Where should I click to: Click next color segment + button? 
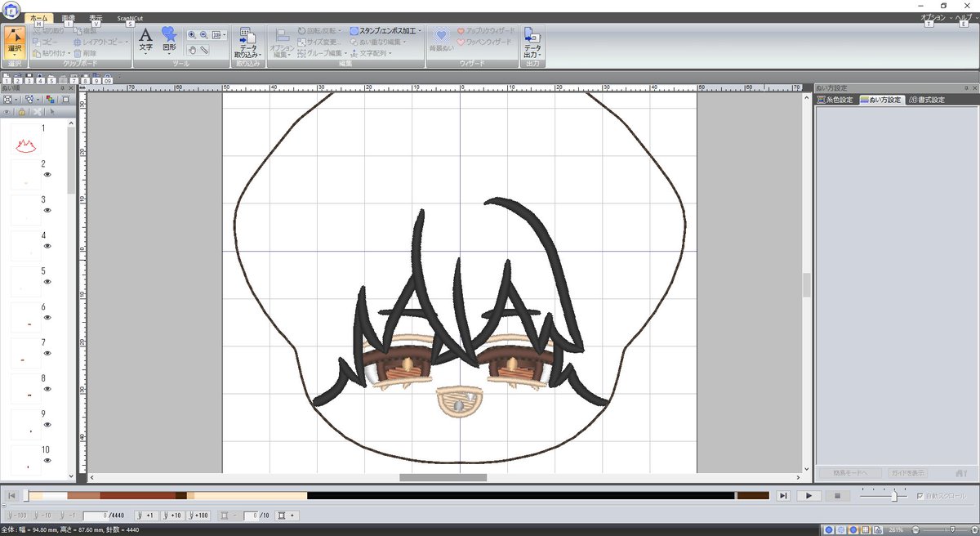tap(287, 516)
